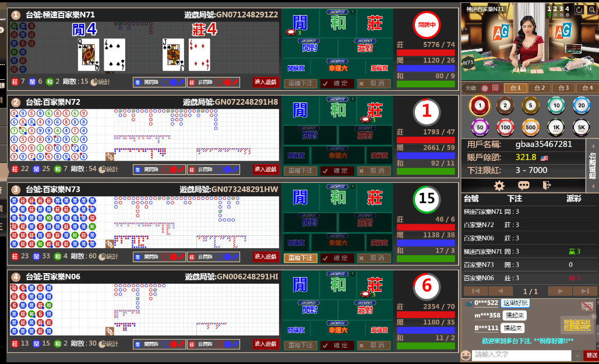Expand the 路紙選台 side panel
This screenshot has width=599, height=364.
click(593, 166)
